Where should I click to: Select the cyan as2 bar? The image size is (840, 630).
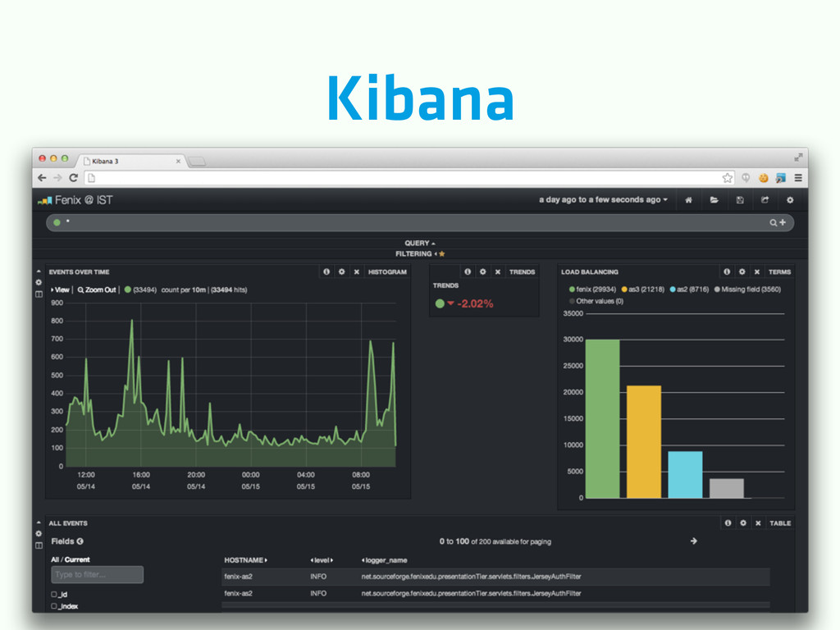click(x=685, y=475)
